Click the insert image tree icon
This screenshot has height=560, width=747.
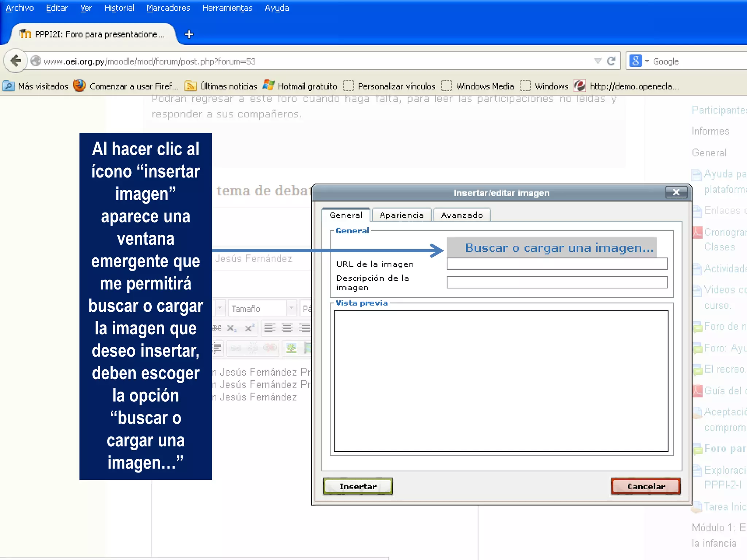coord(291,348)
